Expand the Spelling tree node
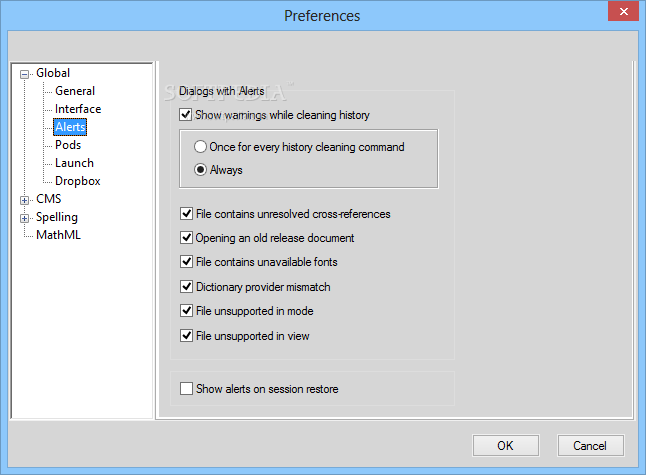646x475 pixels. [24, 218]
